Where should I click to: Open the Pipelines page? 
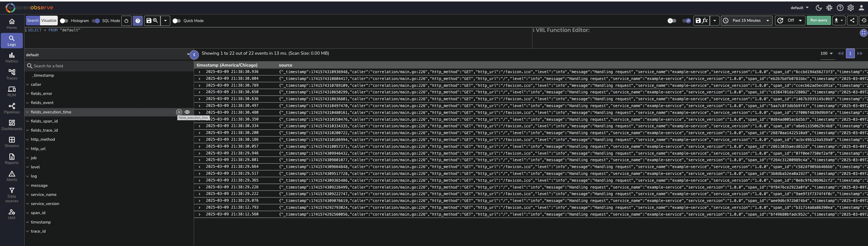(12, 109)
